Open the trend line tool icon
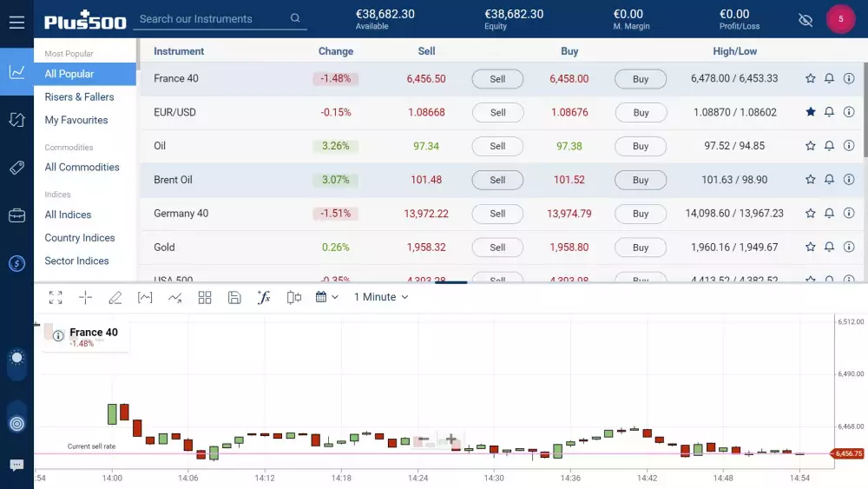868x489 pixels. [x=175, y=297]
